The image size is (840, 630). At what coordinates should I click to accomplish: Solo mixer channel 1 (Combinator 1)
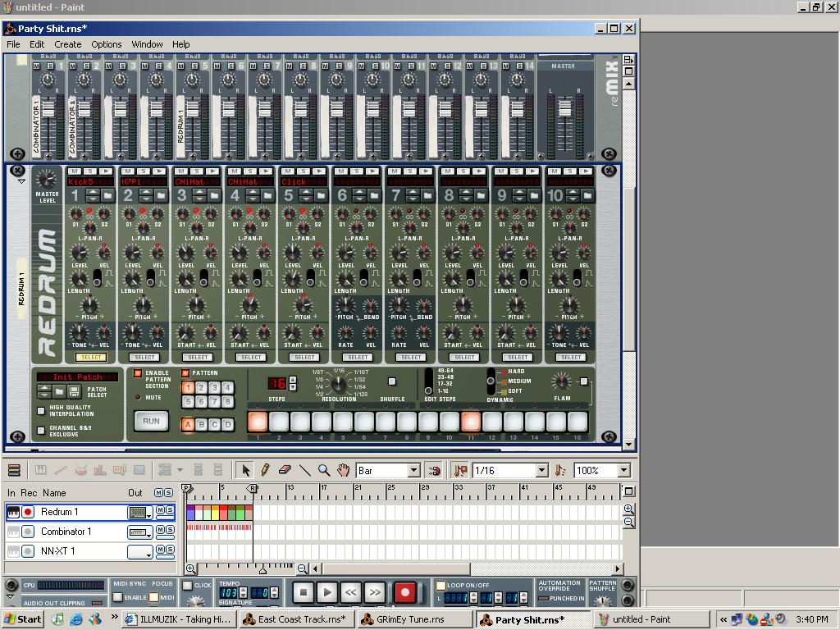coord(50,66)
